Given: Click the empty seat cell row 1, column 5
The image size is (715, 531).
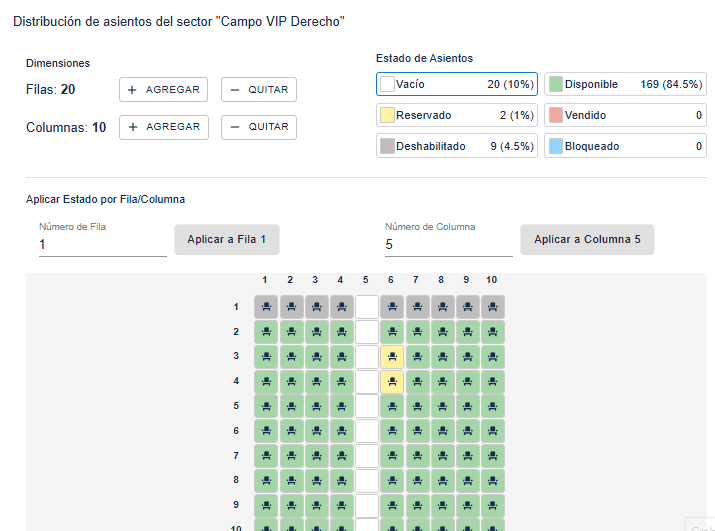Looking at the screenshot, I should click(367, 307).
